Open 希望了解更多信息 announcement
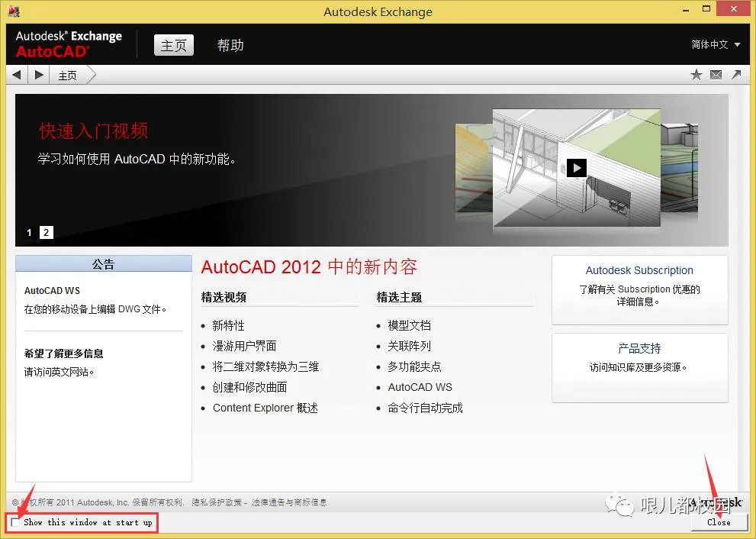The width and height of the screenshot is (756, 539). coord(63,353)
